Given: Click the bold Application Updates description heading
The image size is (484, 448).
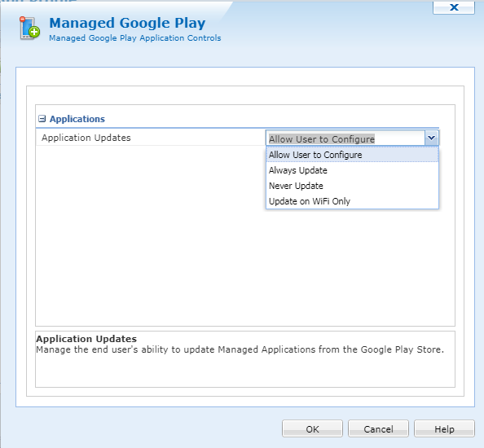Looking at the screenshot, I should (x=86, y=339).
